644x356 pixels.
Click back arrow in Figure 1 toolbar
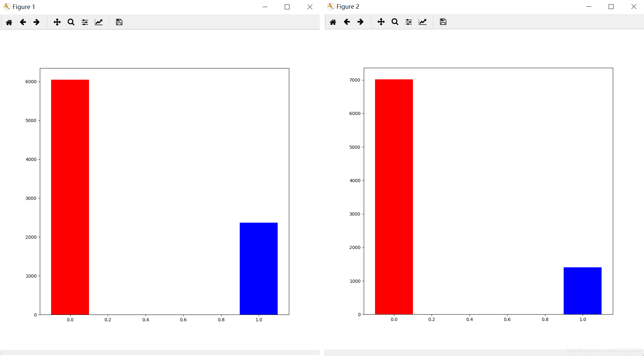tap(23, 22)
